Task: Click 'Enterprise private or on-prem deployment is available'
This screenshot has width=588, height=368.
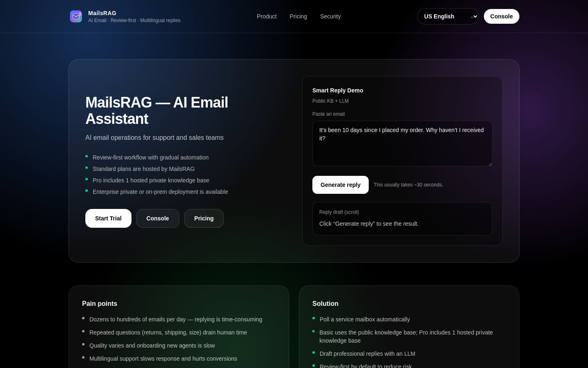Action: point(160,192)
